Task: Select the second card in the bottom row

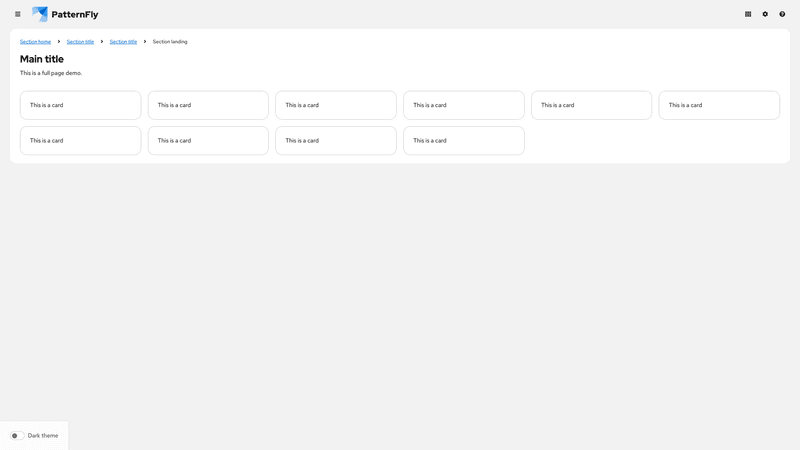Action: tap(208, 140)
